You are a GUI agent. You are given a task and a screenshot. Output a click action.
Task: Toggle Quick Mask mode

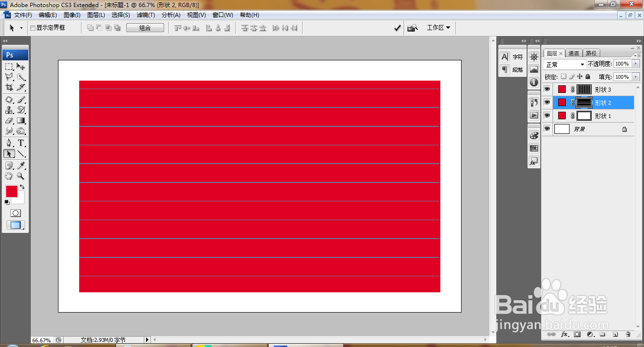[16, 213]
